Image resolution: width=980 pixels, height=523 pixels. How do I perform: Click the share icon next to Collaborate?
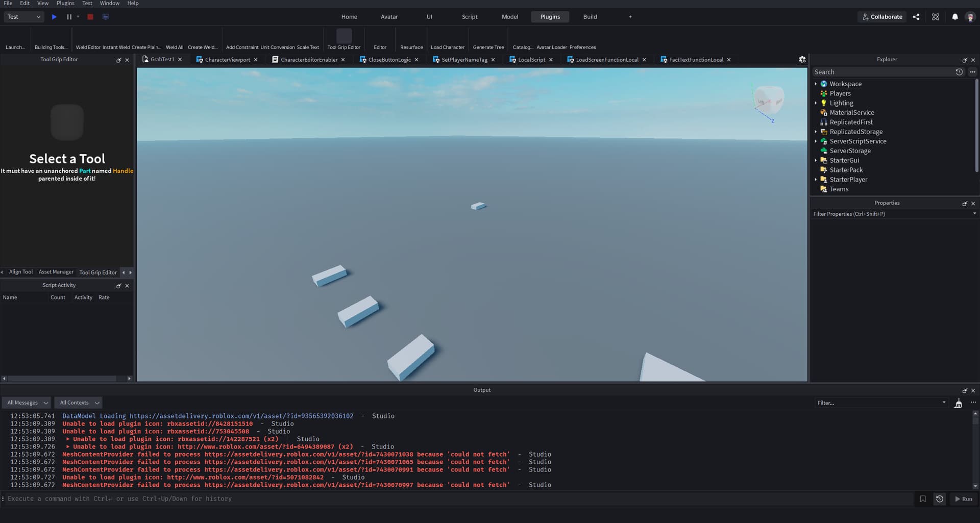916,17
